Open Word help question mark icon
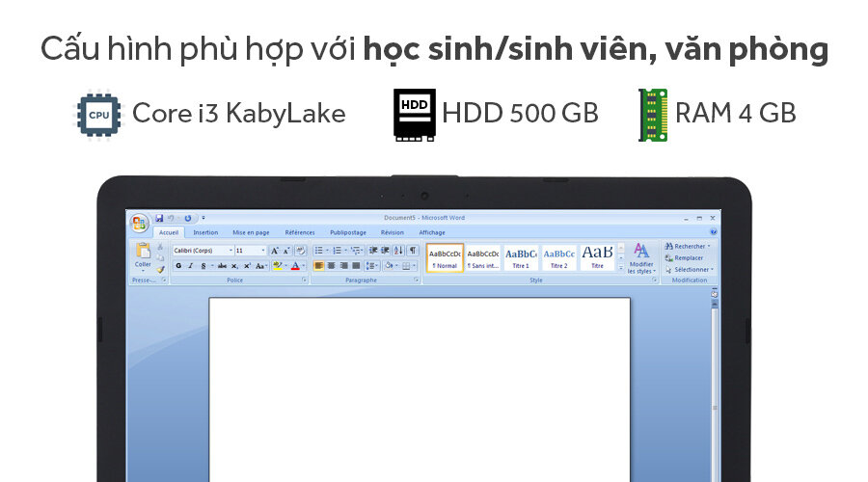The height and width of the screenshot is (482, 868). [x=713, y=232]
